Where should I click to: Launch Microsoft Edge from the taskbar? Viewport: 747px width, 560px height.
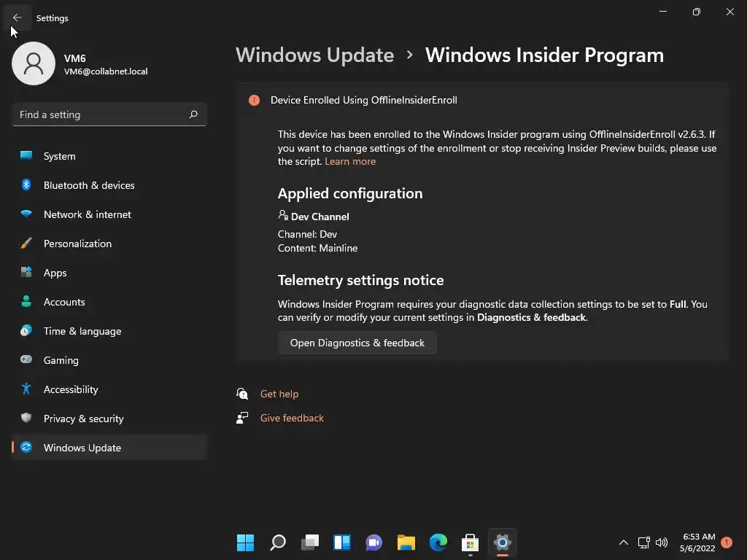pos(438,542)
